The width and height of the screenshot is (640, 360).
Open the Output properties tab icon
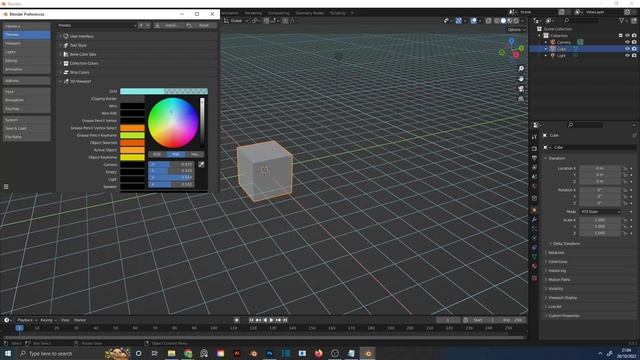click(x=534, y=158)
